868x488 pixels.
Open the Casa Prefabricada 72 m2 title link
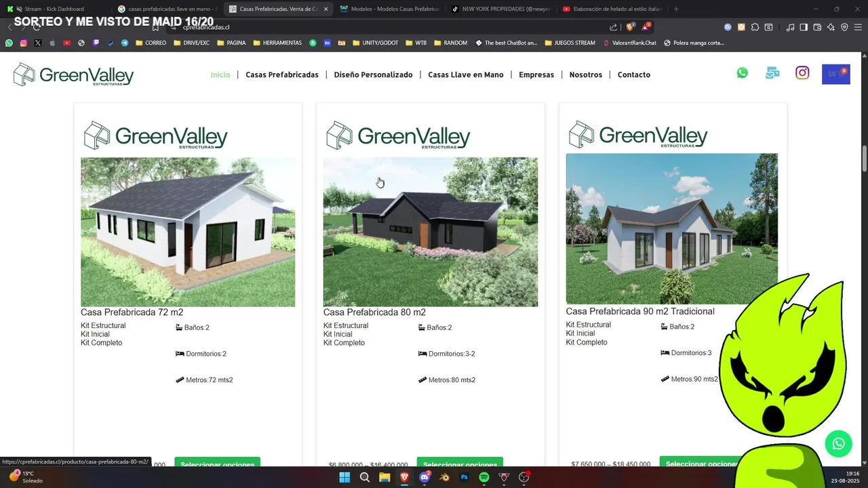[132, 312]
